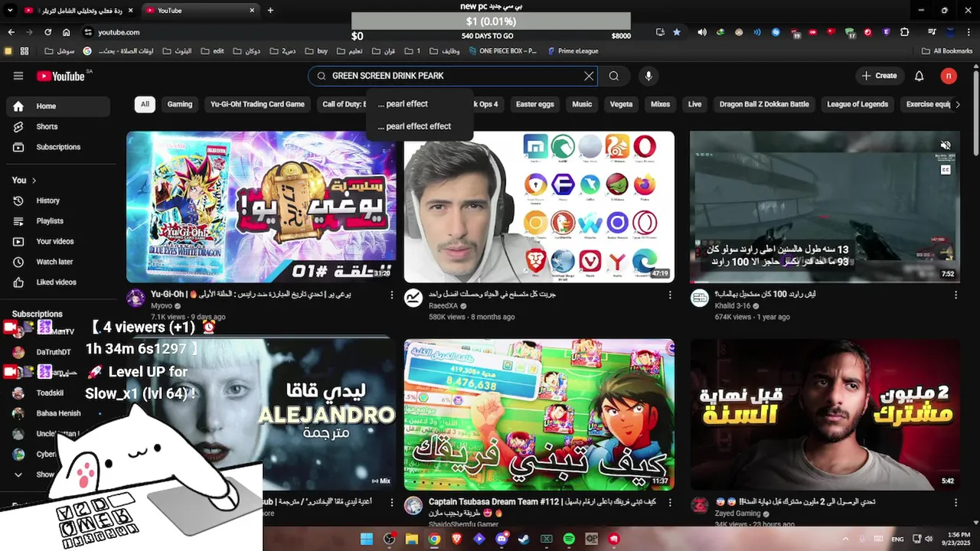Show hidden system tray icons chevron
The width and height of the screenshot is (980, 551).
click(845, 539)
